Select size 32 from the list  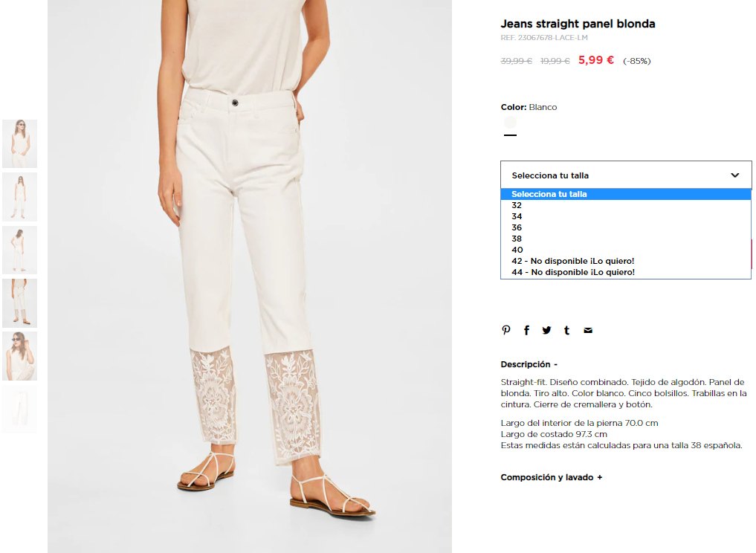(x=626, y=205)
